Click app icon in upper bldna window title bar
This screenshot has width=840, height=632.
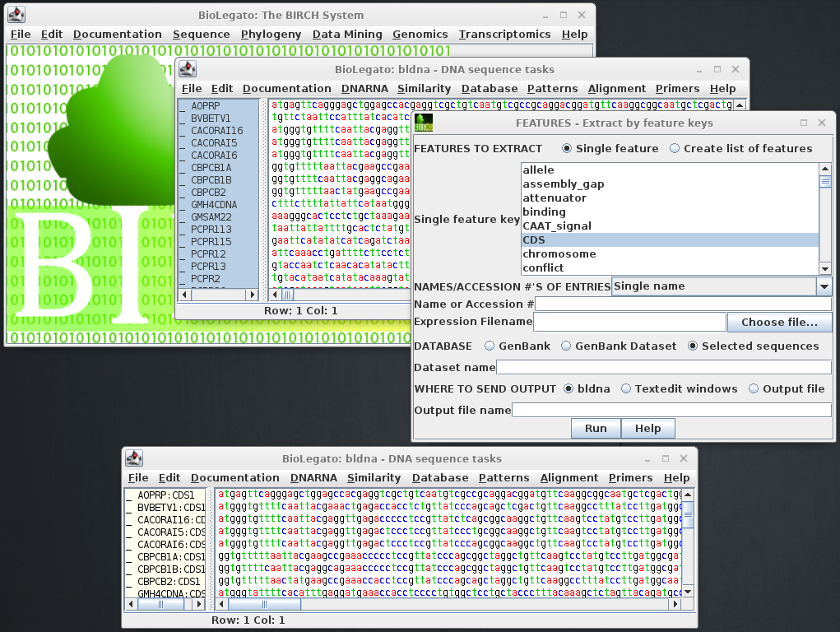click(x=188, y=68)
